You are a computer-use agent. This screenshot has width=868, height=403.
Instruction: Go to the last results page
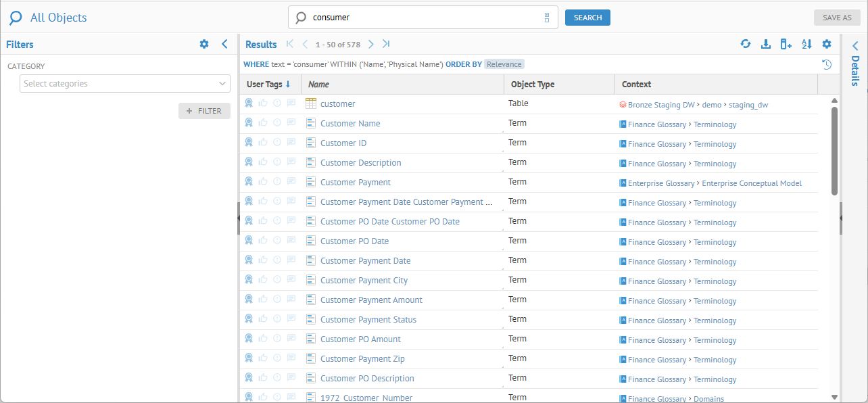(x=386, y=44)
